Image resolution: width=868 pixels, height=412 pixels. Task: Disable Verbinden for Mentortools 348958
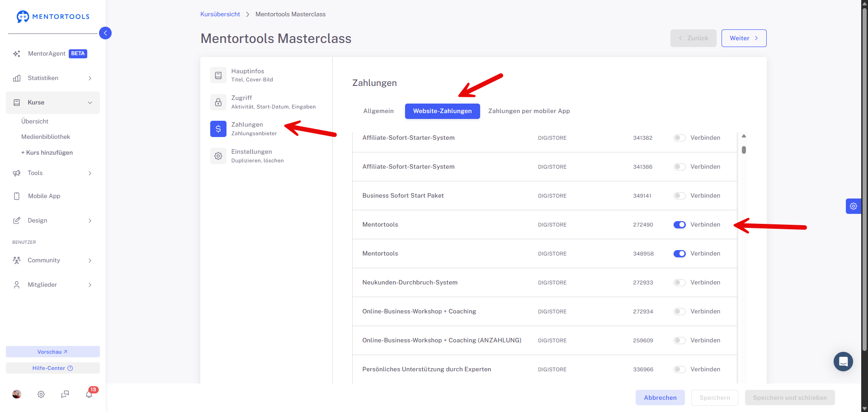tap(679, 254)
